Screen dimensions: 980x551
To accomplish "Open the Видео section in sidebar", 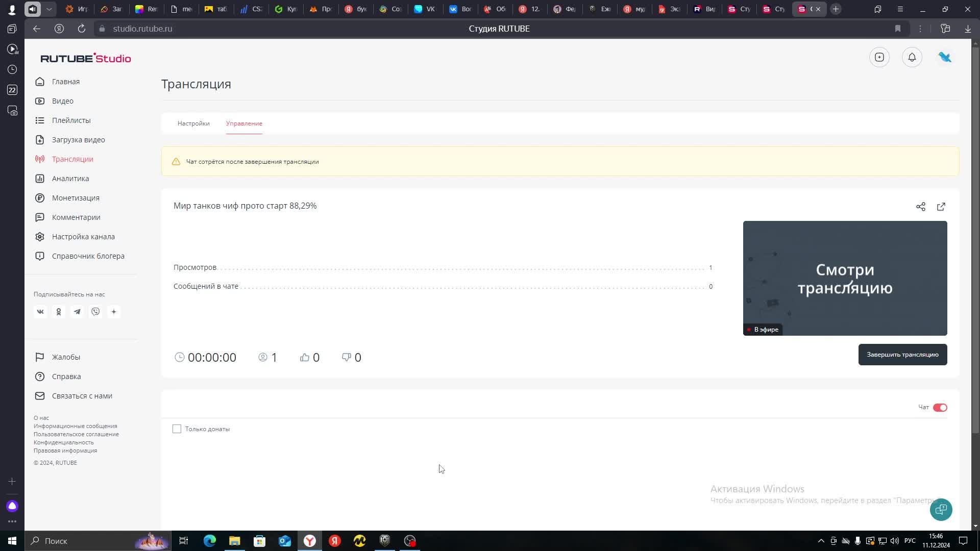I will click(x=62, y=101).
